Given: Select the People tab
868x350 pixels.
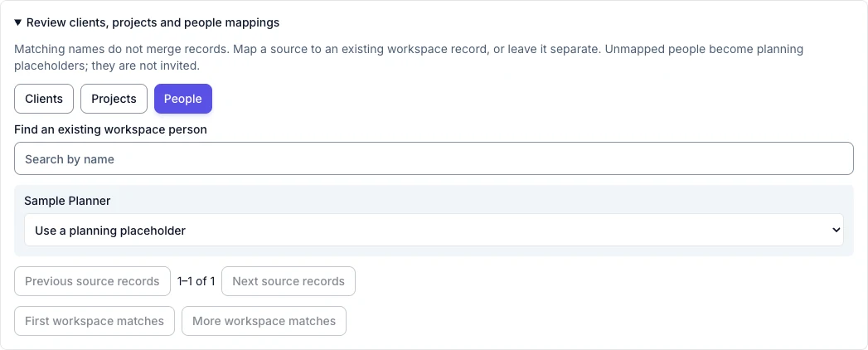Looking at the screenshot, I should pyautogui.click(x=183, y=99).
